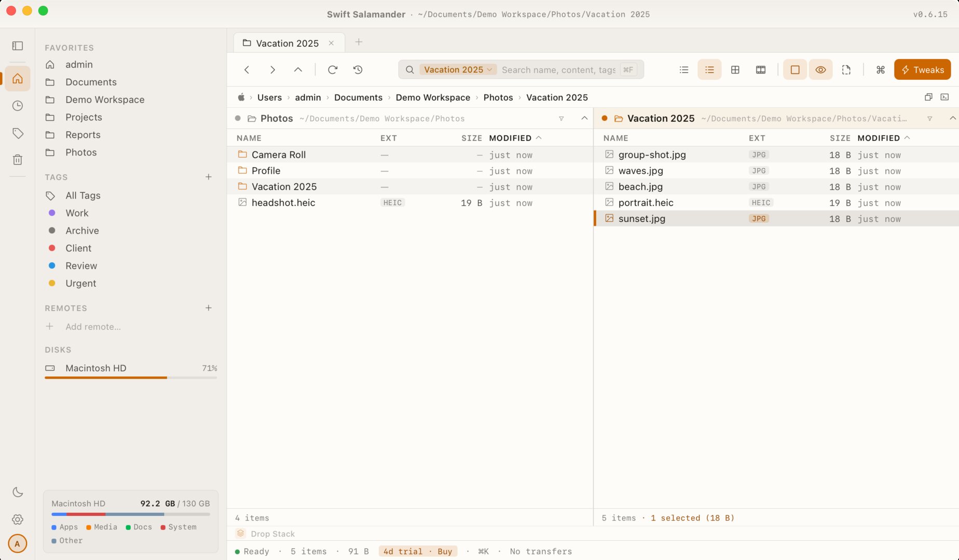Open the Drop Stack tray
This screenshot has width=959, height=560.
(265, 534)
